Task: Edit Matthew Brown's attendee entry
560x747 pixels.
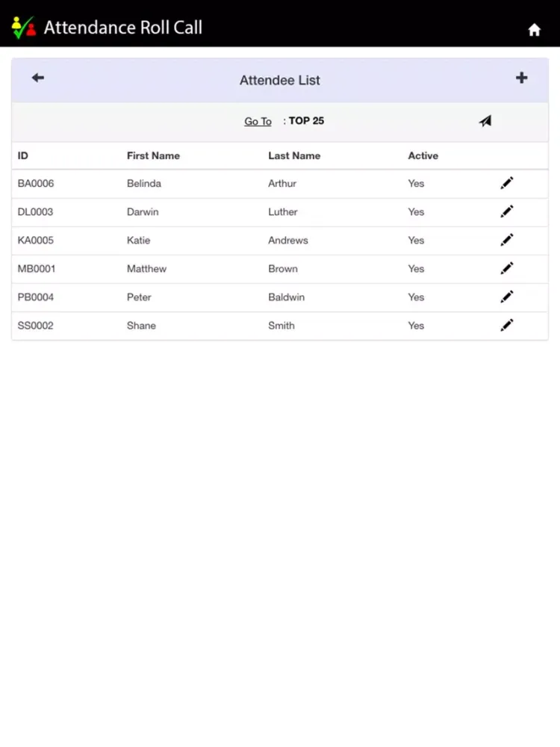Action: [507, 268]
